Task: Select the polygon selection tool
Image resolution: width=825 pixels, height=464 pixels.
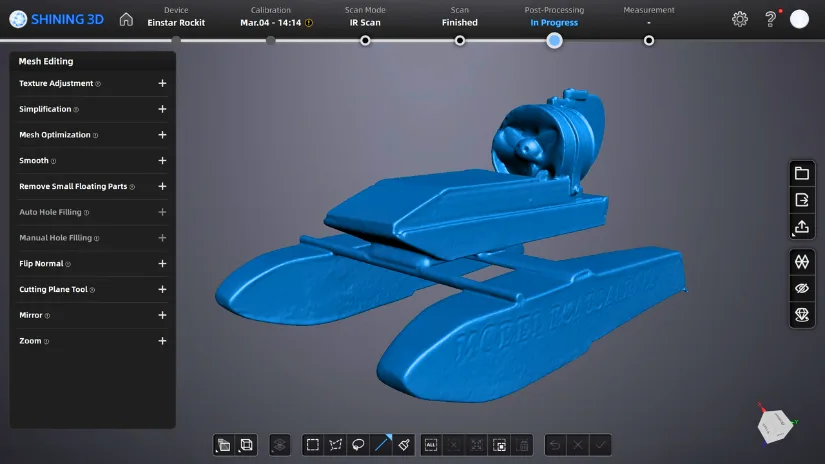Action: 335,445
